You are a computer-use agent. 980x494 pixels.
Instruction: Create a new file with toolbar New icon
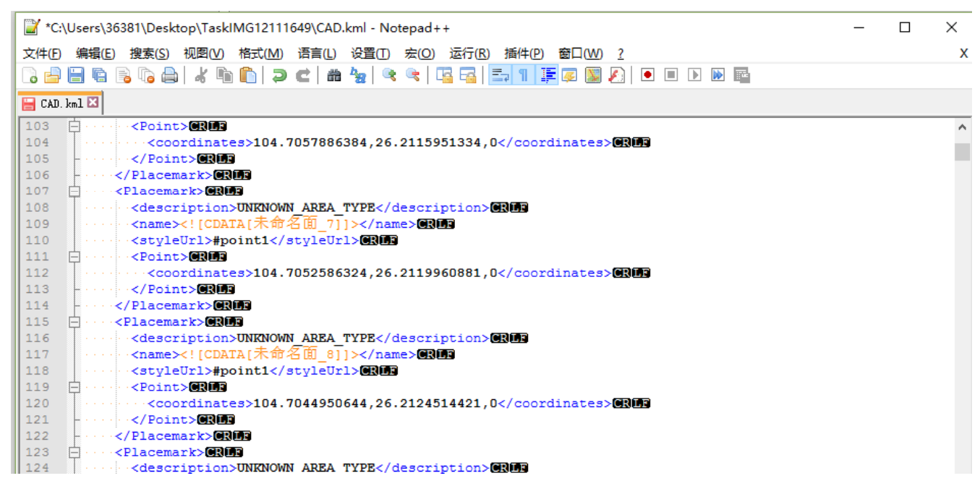(x=30, y=75)
